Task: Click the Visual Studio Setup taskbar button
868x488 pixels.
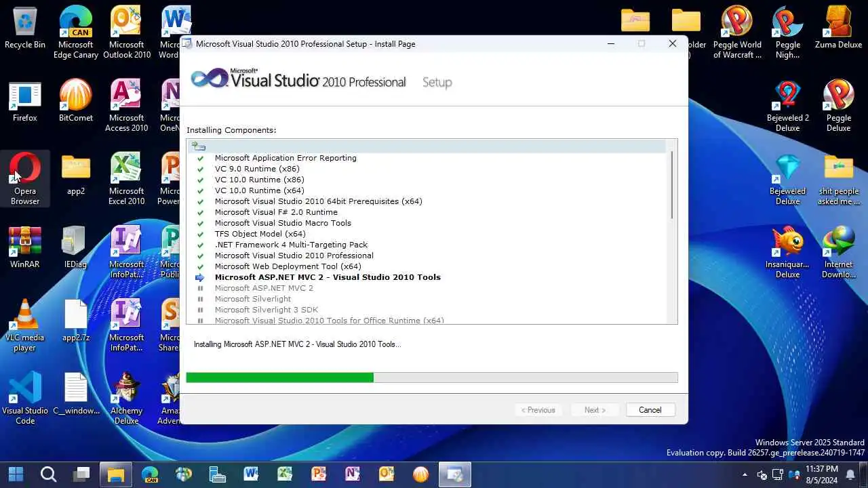Action: [x=454, y=474]
